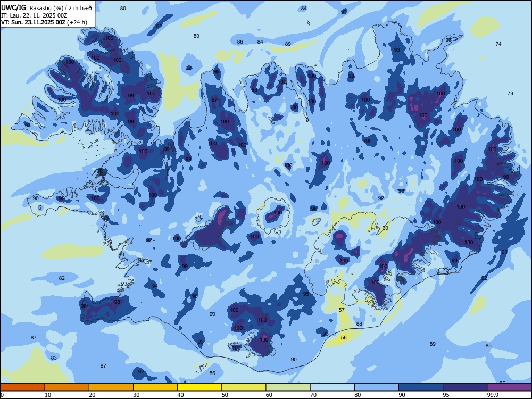
Task: Click the '83' humidity value over sea
Action: 54,358
